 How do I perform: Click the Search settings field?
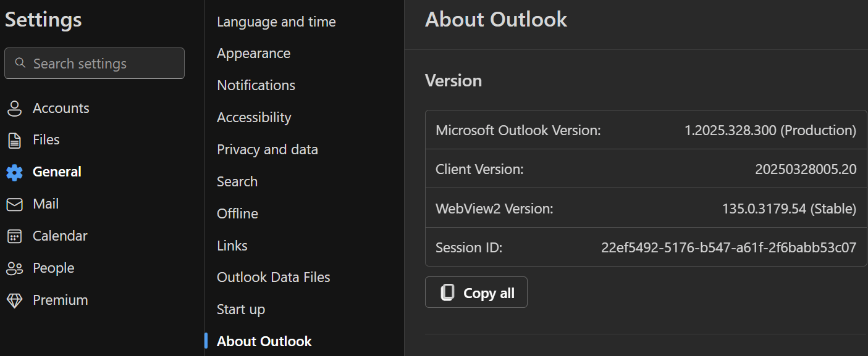pos(95,63)
